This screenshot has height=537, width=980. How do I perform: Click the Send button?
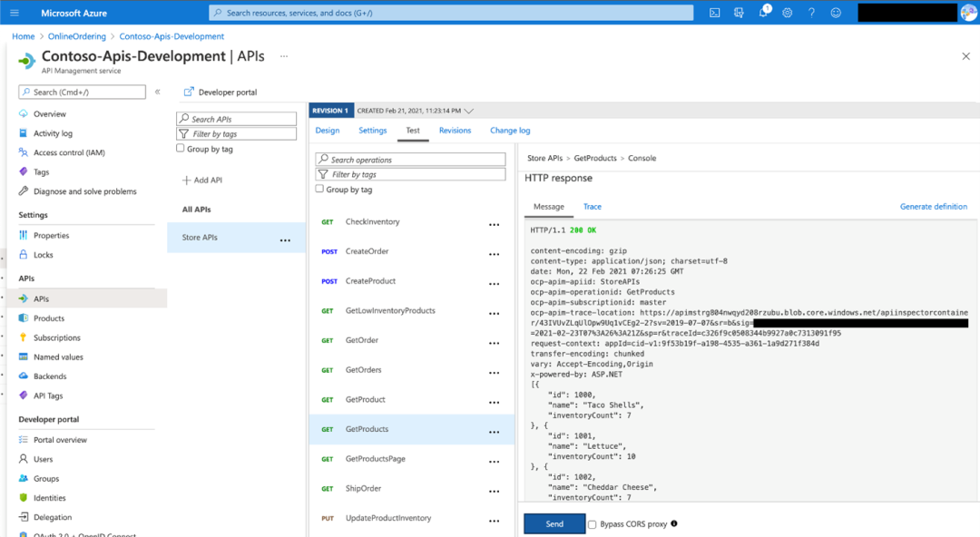554,524
